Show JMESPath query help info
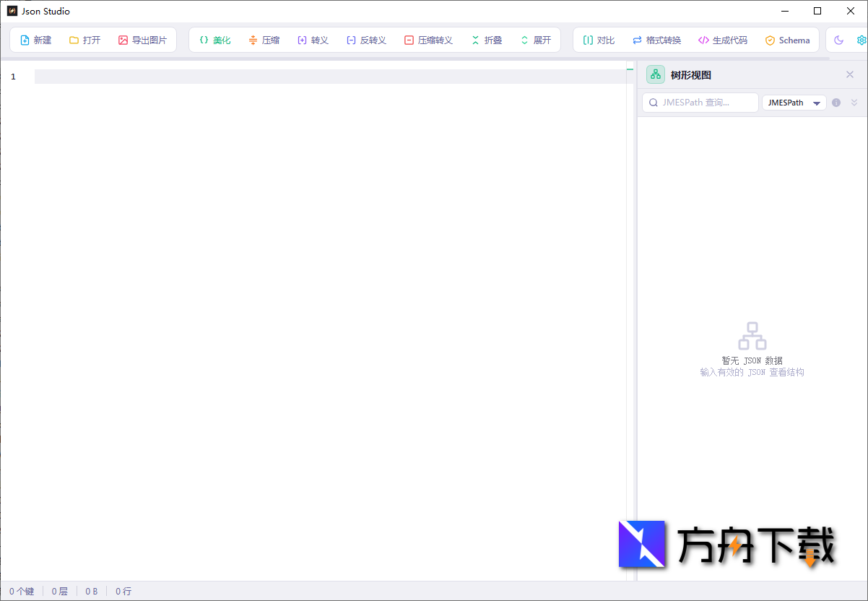 tap(836, 103)
